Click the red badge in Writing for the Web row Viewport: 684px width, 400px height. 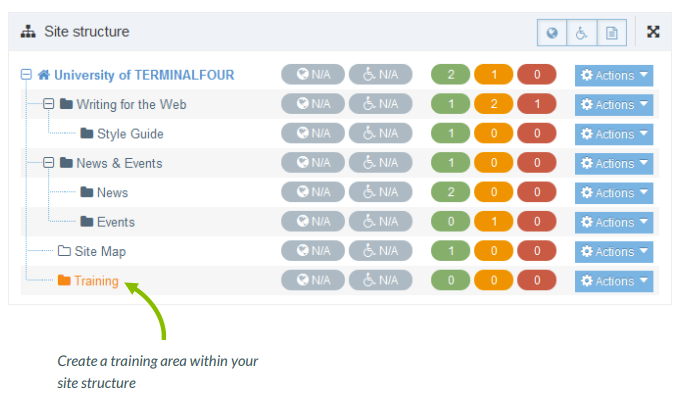[x=537, y=104]
